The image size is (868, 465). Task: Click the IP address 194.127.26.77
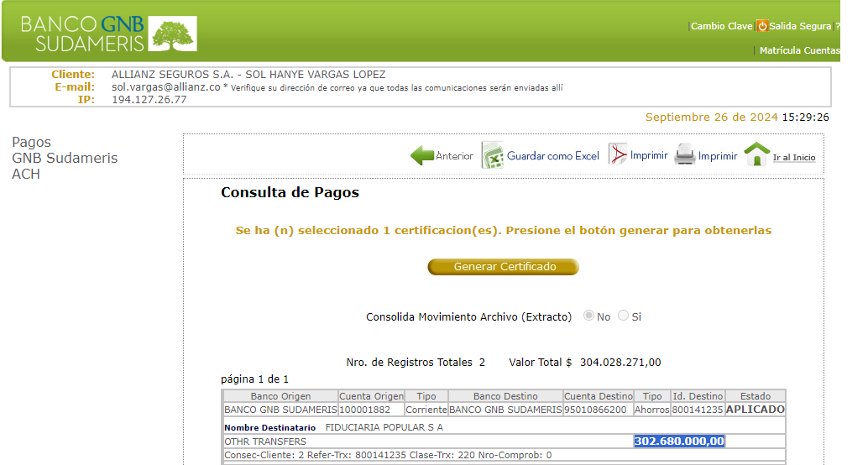click(149, 100)
